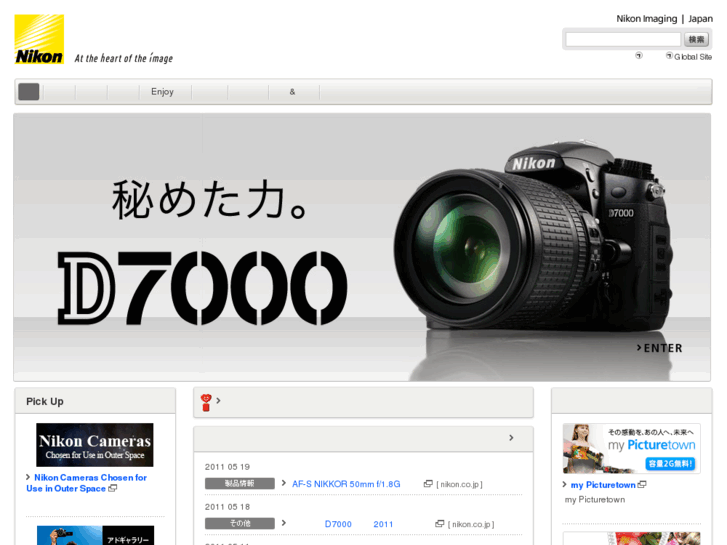Image resolution: width=727 pixels, height=545 pixels.
Task: Click external icon beside D7000 2011 link
Action: [x=440, y=524]
